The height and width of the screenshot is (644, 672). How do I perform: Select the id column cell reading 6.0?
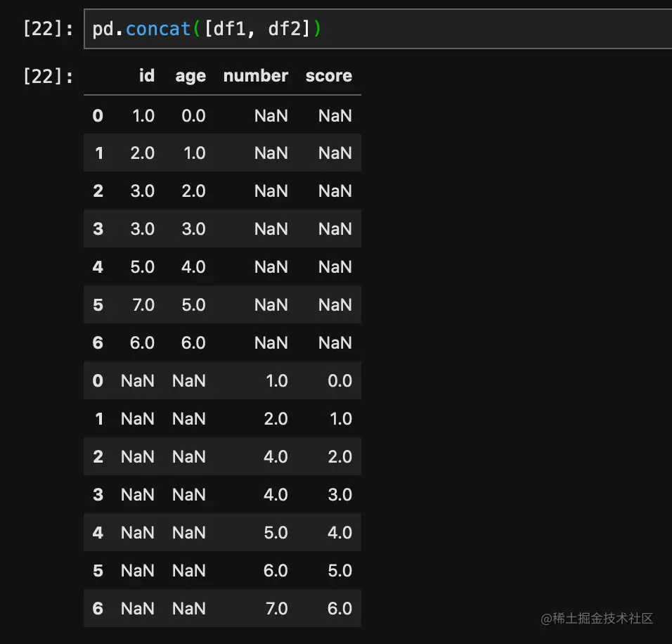tap(142, 342)
